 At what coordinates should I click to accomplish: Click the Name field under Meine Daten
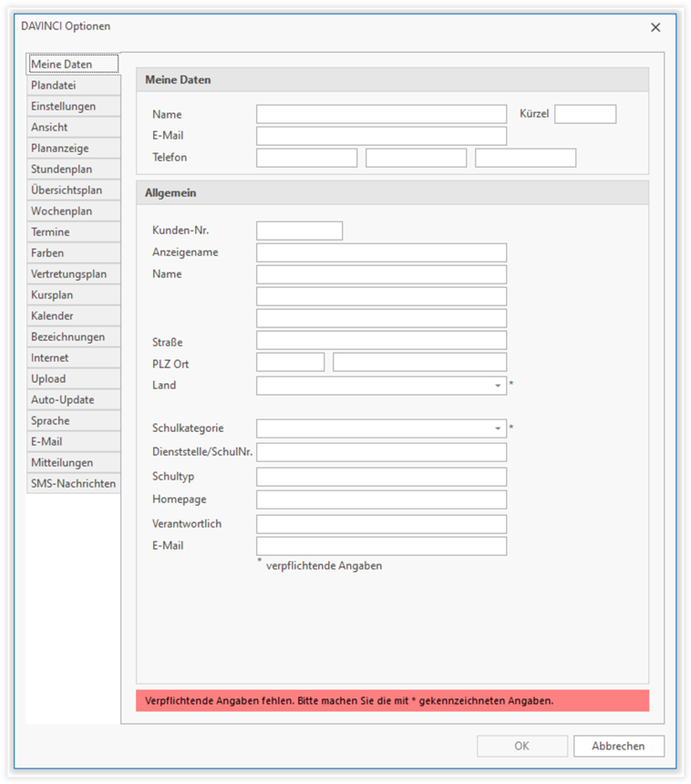381,114
